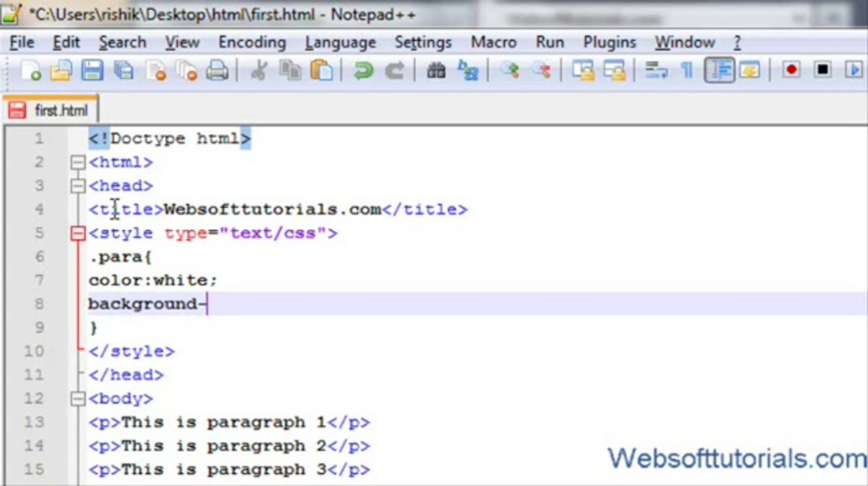Open the Search menu

point(122,43)
